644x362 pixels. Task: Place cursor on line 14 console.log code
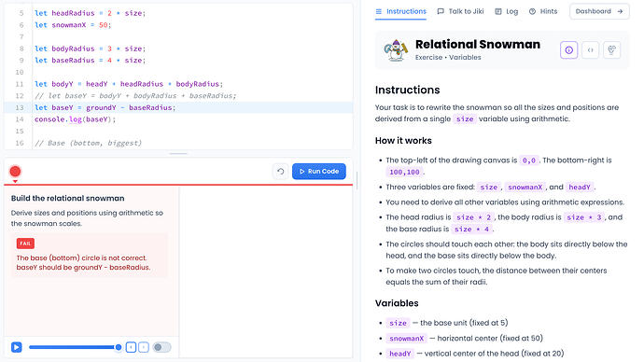coord(76,119)
